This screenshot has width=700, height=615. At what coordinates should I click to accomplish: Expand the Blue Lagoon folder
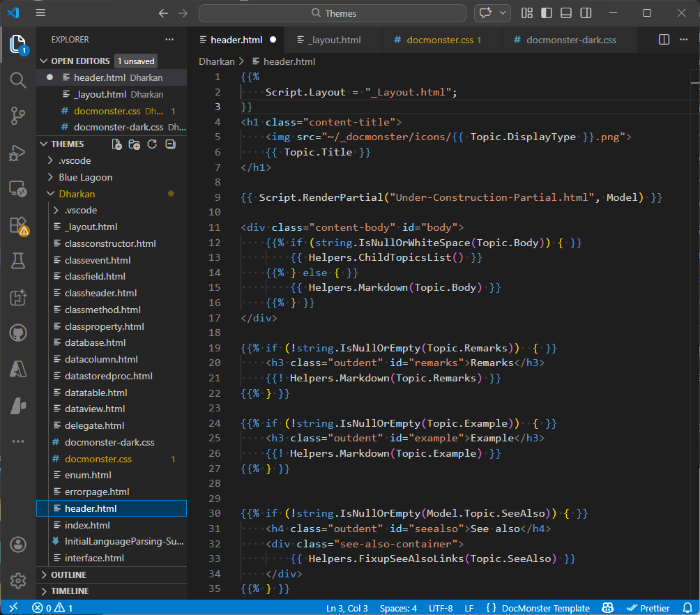(x=50, y=177)
